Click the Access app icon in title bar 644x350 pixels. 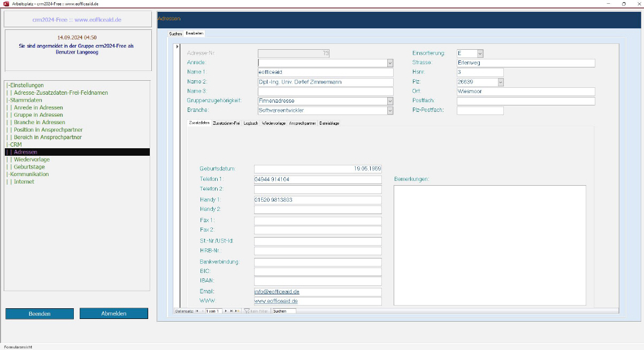6,4
